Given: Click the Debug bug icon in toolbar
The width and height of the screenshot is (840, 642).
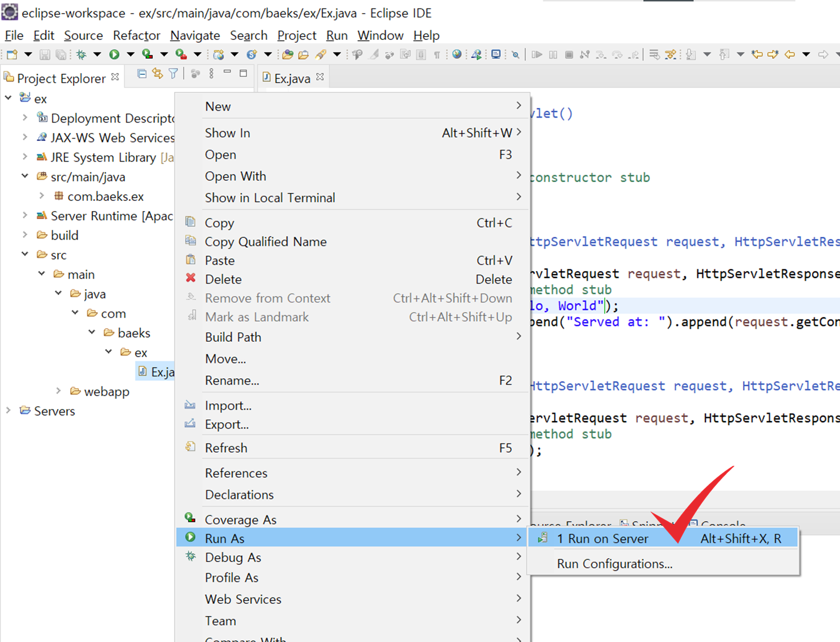Looking at the screenshot, I should (82, 55).
